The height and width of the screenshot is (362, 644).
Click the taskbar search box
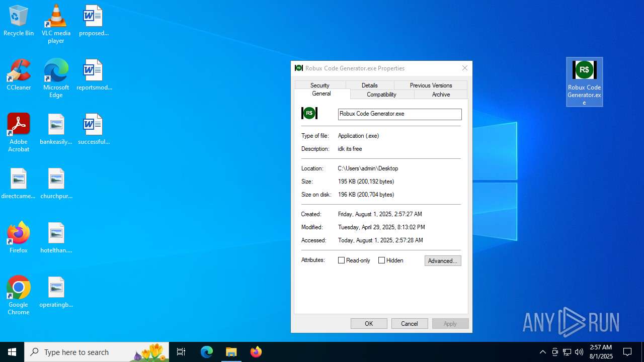click(x=97, y=352)
